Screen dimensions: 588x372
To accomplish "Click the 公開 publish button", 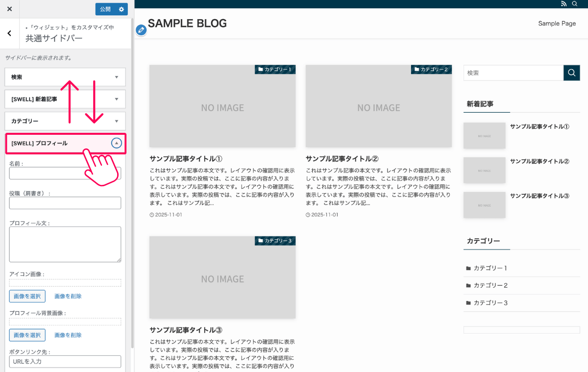I will 105,9.
